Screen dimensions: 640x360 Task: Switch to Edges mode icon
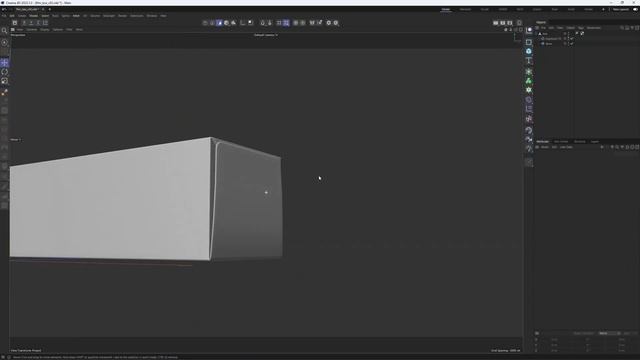click(212, 23)
